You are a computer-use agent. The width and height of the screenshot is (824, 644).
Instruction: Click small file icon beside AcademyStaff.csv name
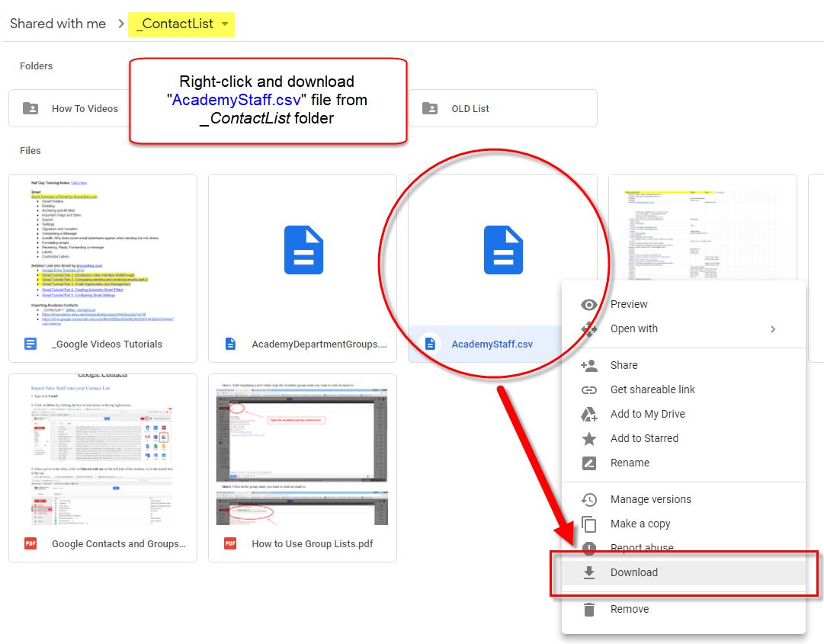tap(430, 344)
